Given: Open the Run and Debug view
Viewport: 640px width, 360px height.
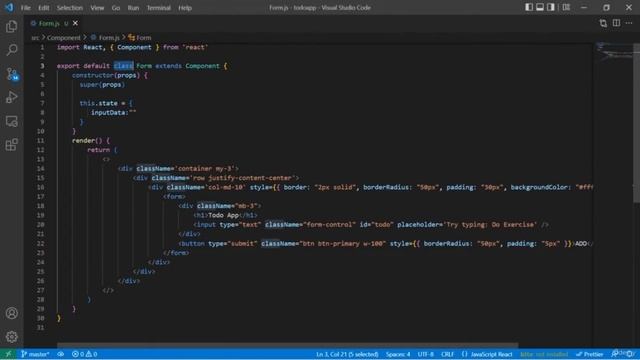Looking at the screenshot, I should 11,97.
